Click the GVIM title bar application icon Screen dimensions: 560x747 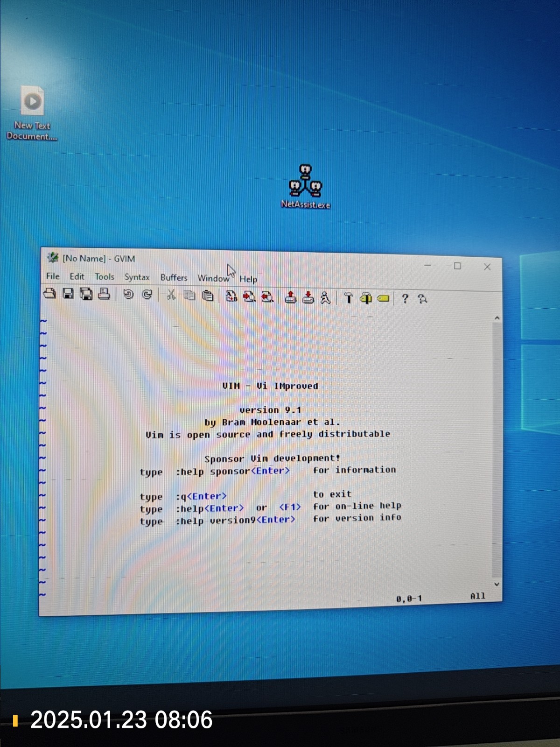pyautogui.click(x=53, y=257)
